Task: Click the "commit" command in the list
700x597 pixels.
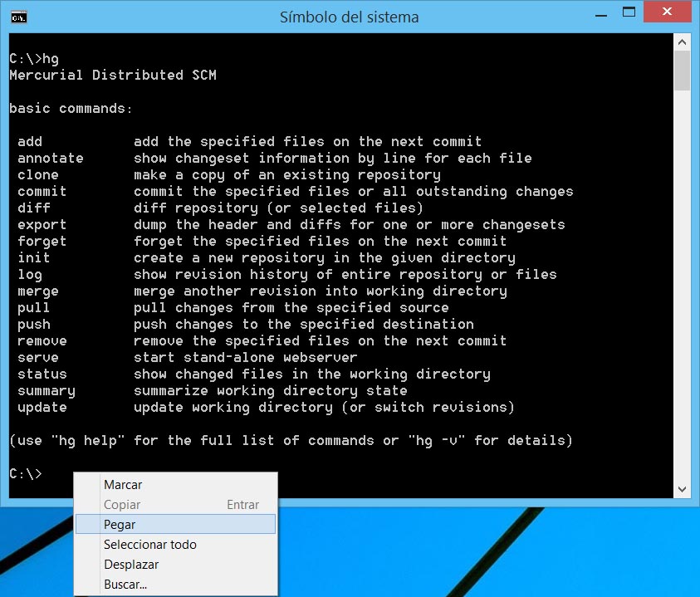Action: 42,192
